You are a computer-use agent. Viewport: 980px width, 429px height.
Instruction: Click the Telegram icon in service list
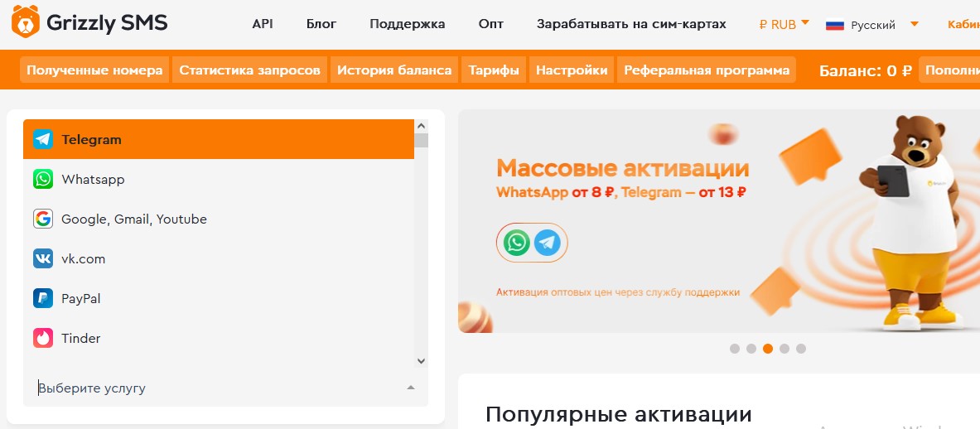point(43,139)
